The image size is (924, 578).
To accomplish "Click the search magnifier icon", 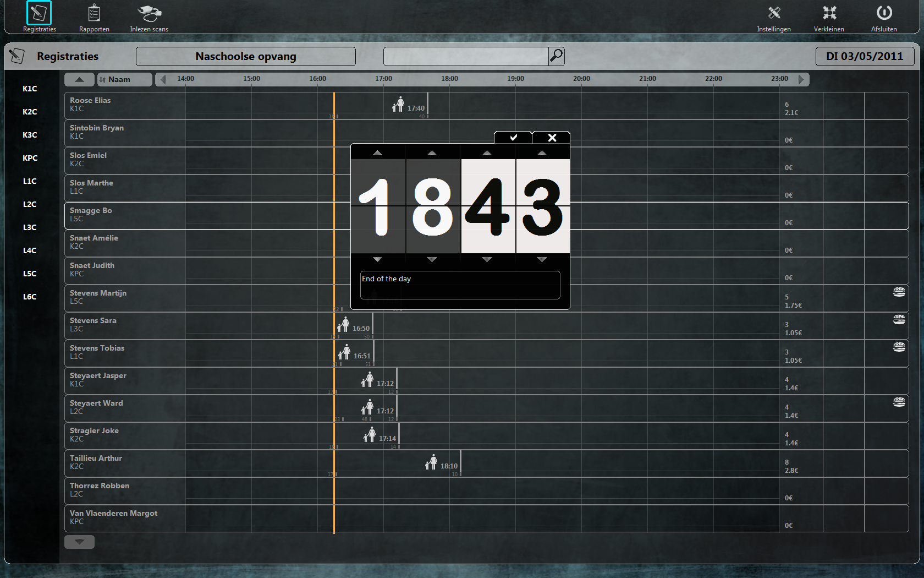I will pos(556,56).
